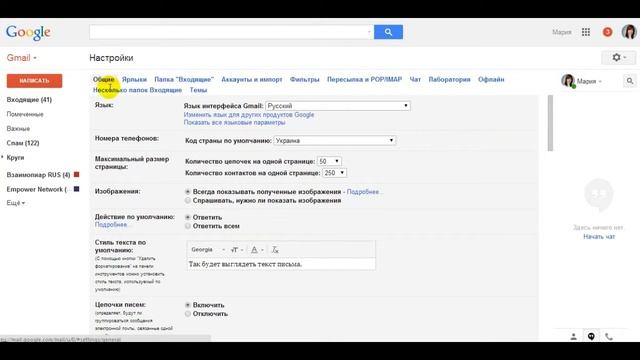Click change language for other Google products link
This screenshot has width=640, height=360.
click(249, 115)
